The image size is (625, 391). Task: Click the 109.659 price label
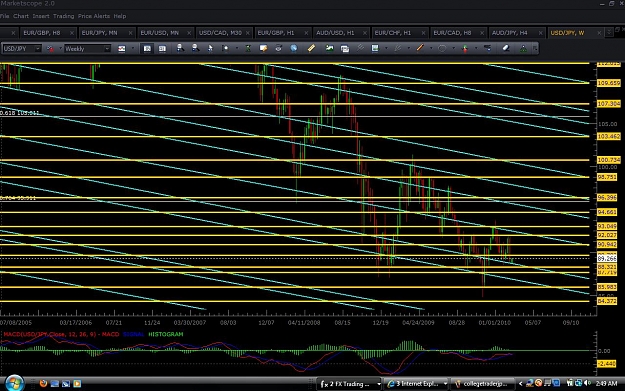(x=608, y=83)
